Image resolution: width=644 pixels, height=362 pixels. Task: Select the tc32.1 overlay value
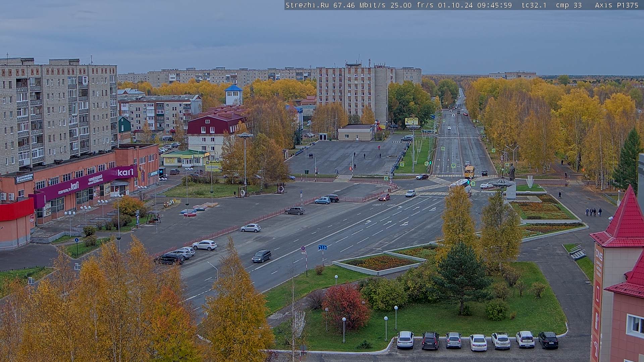coord(534,5)
